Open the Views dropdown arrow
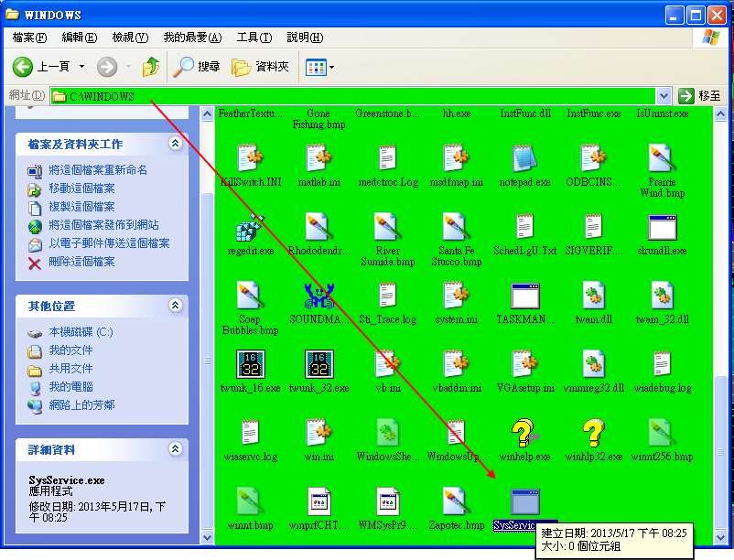The image size is (734, 560). click(x=332, y=68)
